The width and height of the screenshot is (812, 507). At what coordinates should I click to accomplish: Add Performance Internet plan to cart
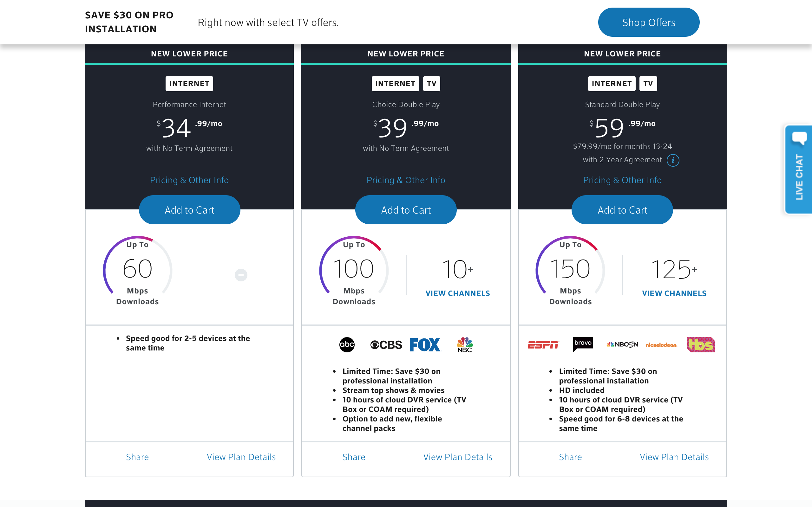click(189, 210)
